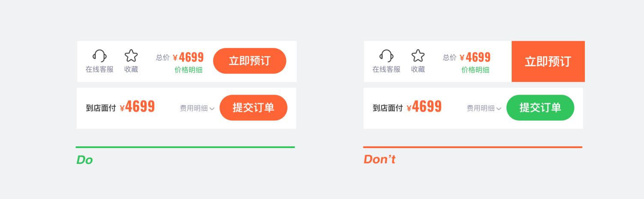The image size is (644, 199).
Task: Click the pill-shaped orange 立即预订 button
Action: pyautogui.click(x=250, y=61)
